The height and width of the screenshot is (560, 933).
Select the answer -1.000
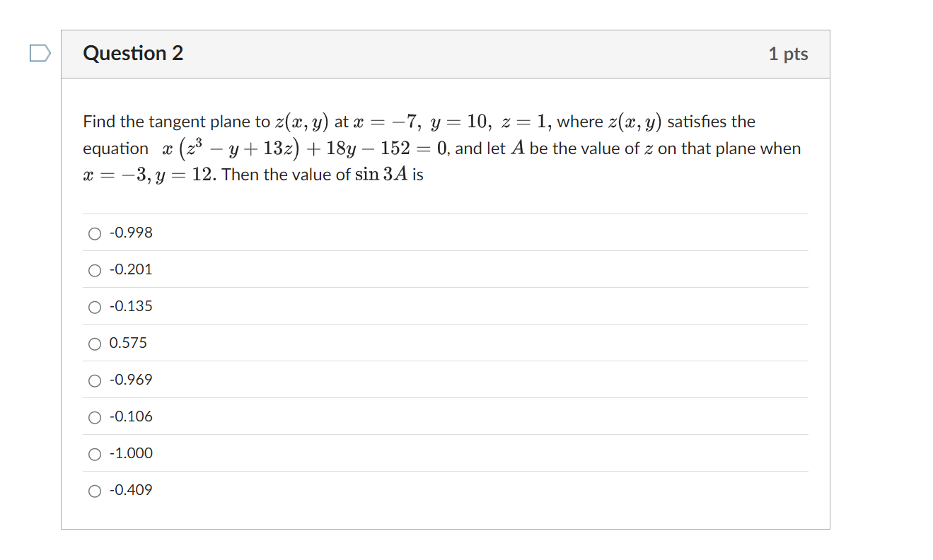tap(94, 453)
